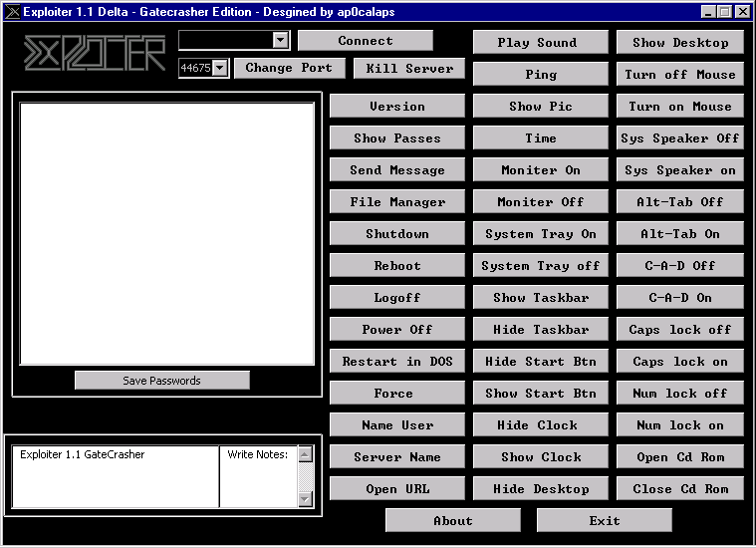This screenshot has height=548, width=756.
Task: Open the File Manager
Action: 396,202
